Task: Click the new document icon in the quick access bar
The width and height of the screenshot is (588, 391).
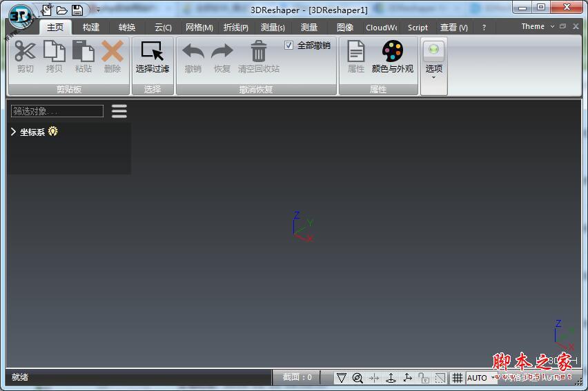Action: pos(46,10)
